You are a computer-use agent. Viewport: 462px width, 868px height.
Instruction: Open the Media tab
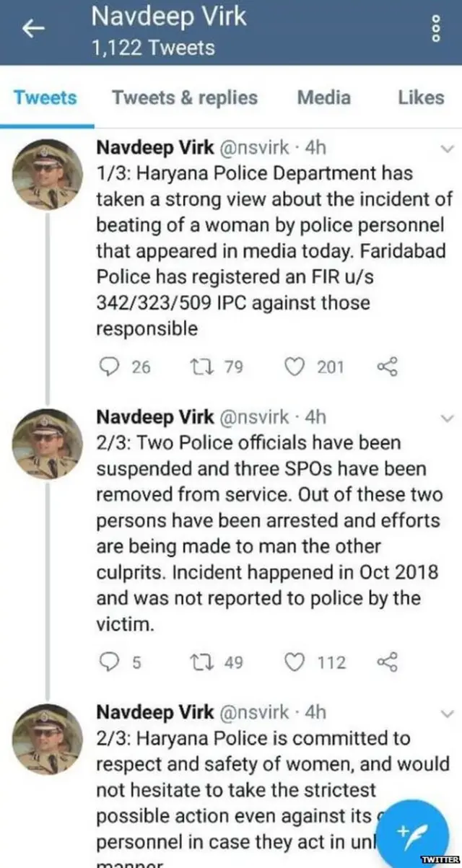pos(323,98)
